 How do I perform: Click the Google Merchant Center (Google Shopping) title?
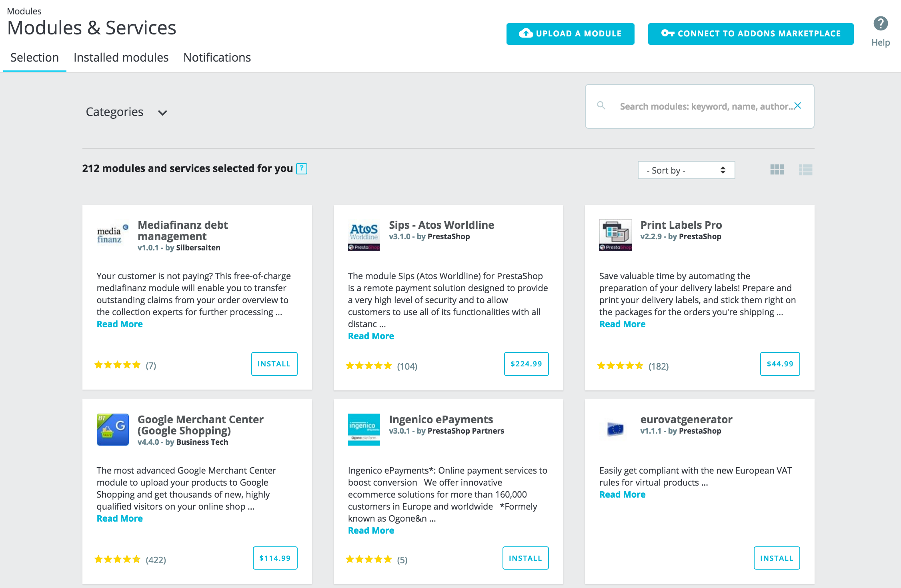click(200, 425)
